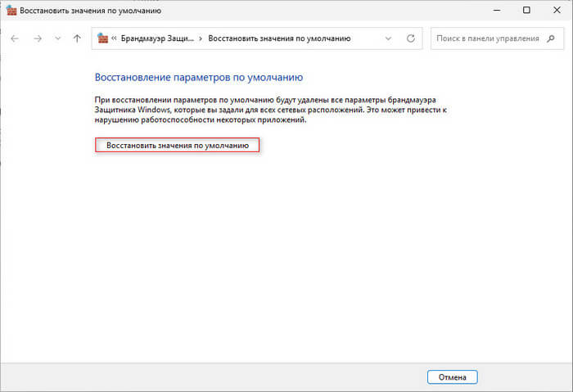Viewport: 573px width, 392px height.
Task: Maximize the restore defaults window
Action: click(x=526, y=11)
